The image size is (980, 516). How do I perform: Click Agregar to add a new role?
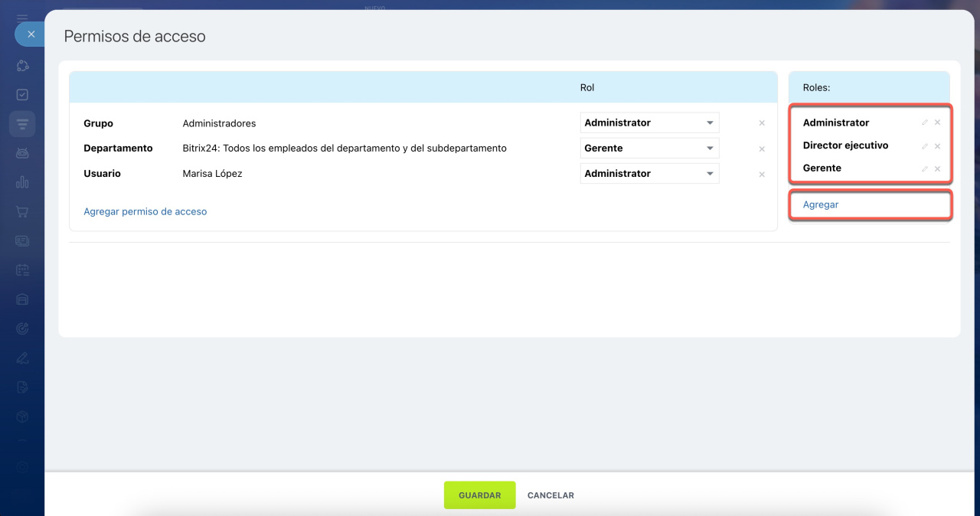click(x=820, y=204)
